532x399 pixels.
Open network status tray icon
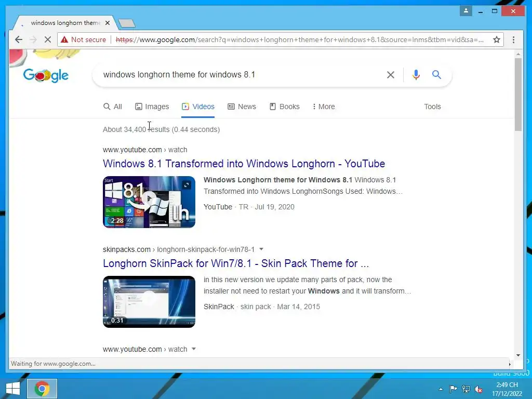point(466,389)
